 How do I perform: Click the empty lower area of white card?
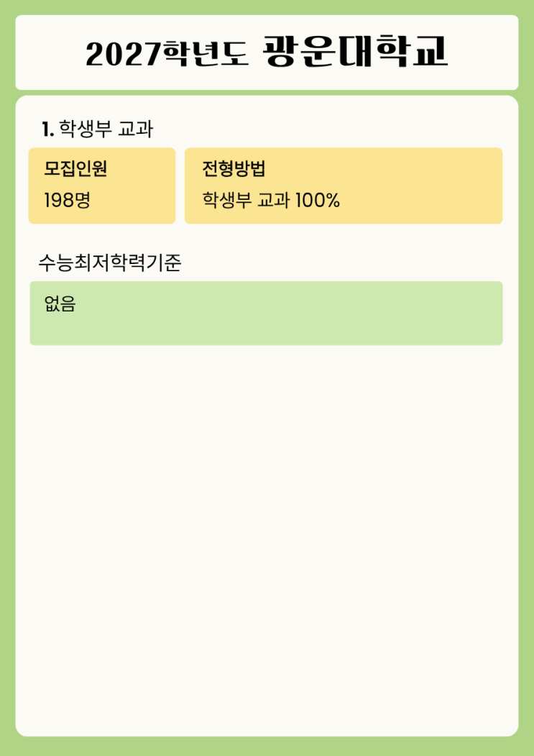[x=266, y=539]
